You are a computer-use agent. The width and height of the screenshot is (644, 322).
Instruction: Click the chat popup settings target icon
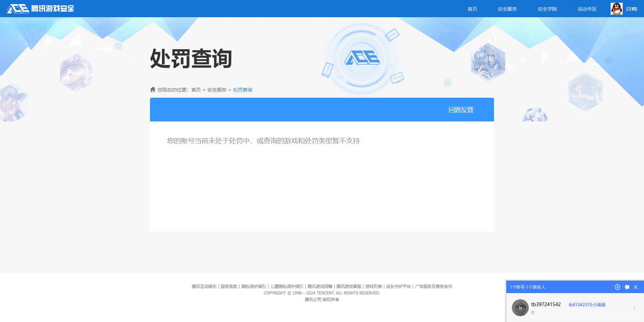[x=618, y=287]
